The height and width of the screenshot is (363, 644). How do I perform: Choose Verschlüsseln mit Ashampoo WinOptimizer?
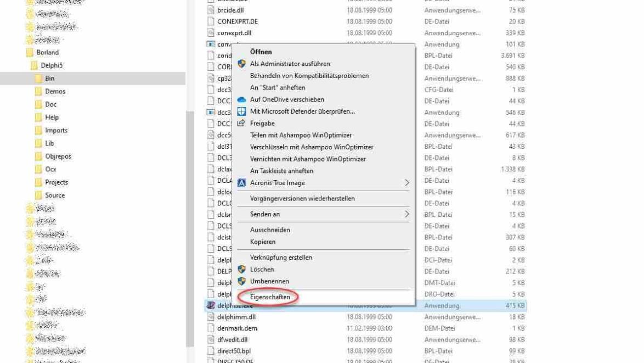coord(312,147)
